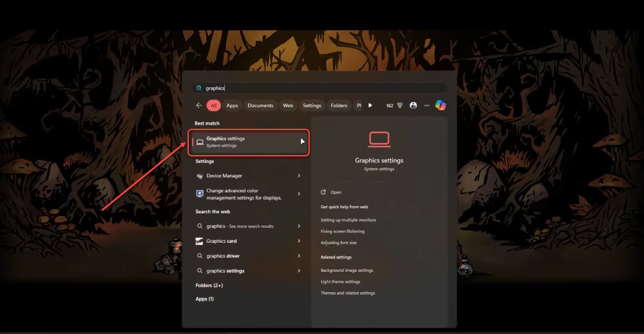
Task: Switch to the Settings filter tab
Action: pos(312,105)
